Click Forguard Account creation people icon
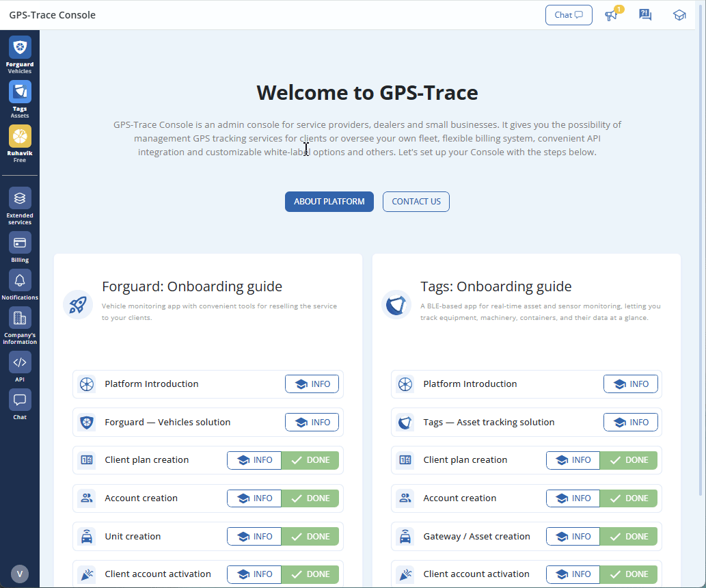Image resolution: width=706 pixels, height=588 pixels. [86, 498]
